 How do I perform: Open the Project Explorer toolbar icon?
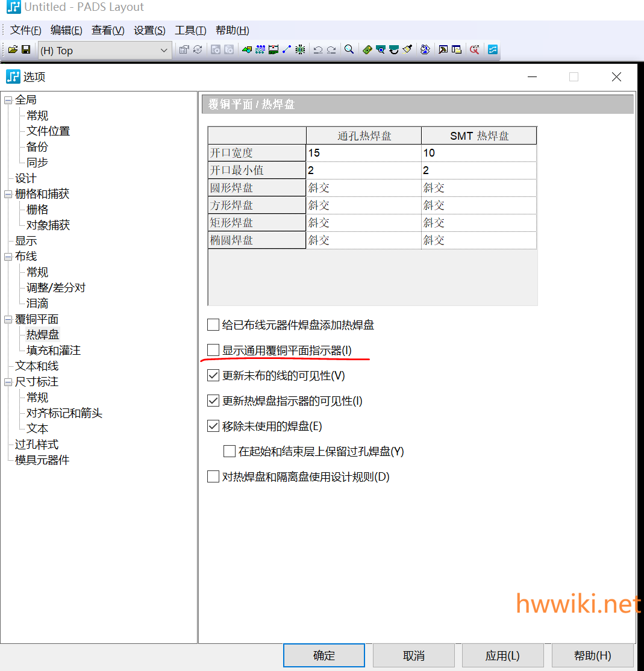pyautogui.click(x=457, y=49)
